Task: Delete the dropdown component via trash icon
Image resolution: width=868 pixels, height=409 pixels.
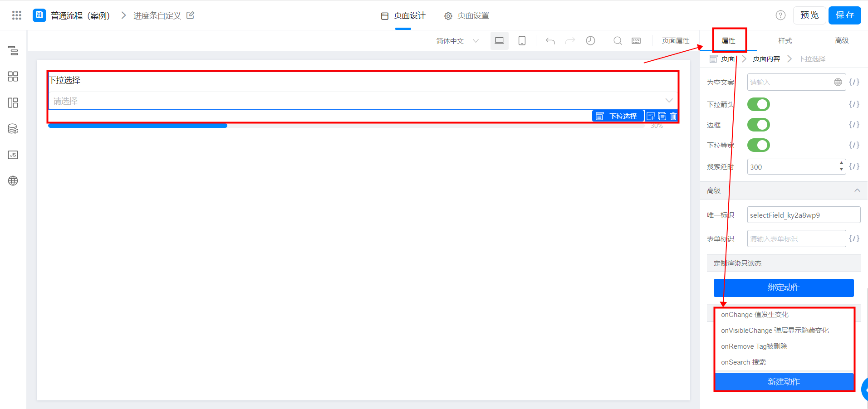Action: tap(673, 117)
